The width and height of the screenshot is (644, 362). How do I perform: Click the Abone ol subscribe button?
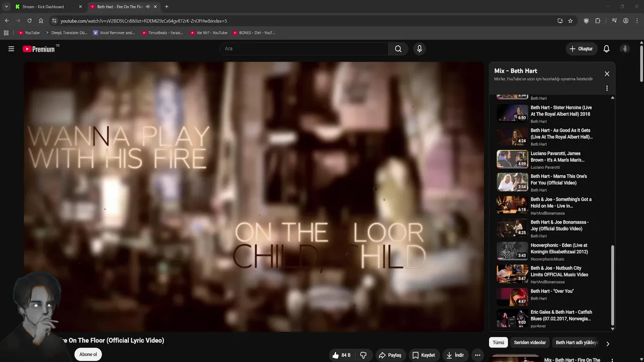pyautogui.click(x=88, y=354)
